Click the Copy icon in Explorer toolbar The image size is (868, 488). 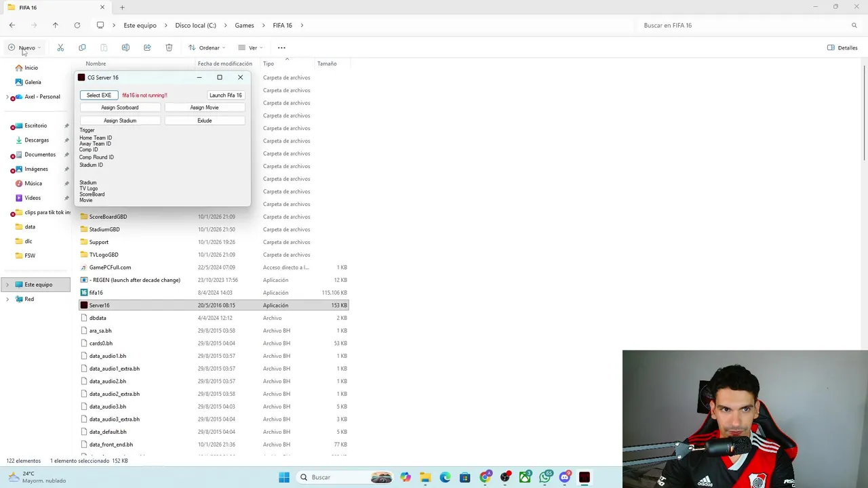[82, 47]
